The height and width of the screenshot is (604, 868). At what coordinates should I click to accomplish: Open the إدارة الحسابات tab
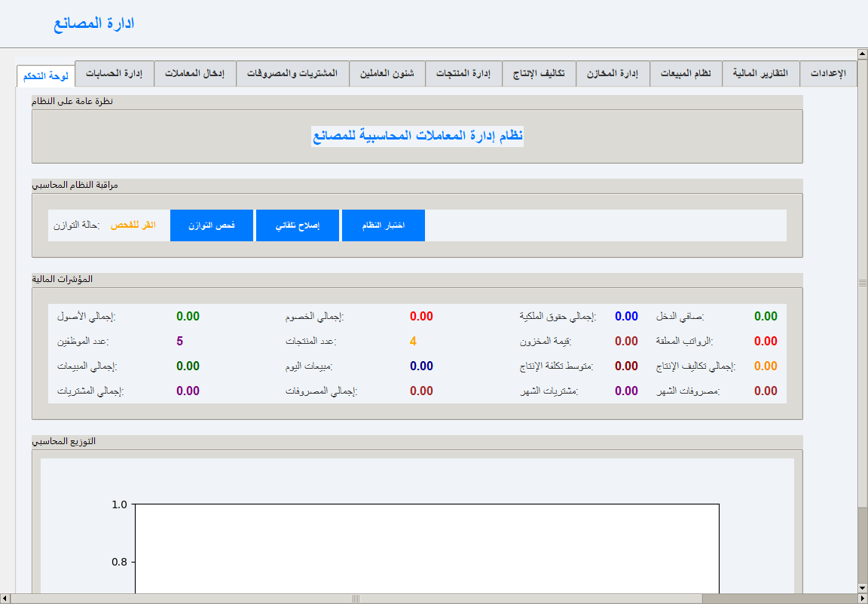click(x=115, y=74)
